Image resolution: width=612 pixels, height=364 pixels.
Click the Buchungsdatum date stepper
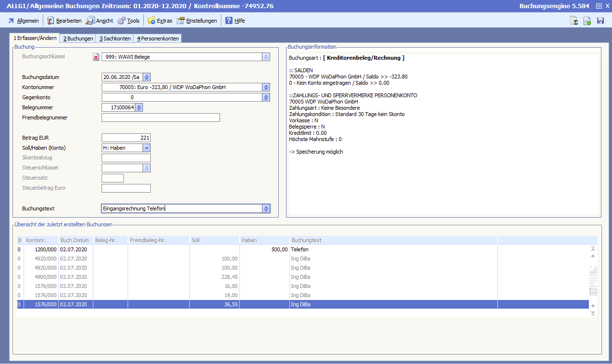point(147,77)
